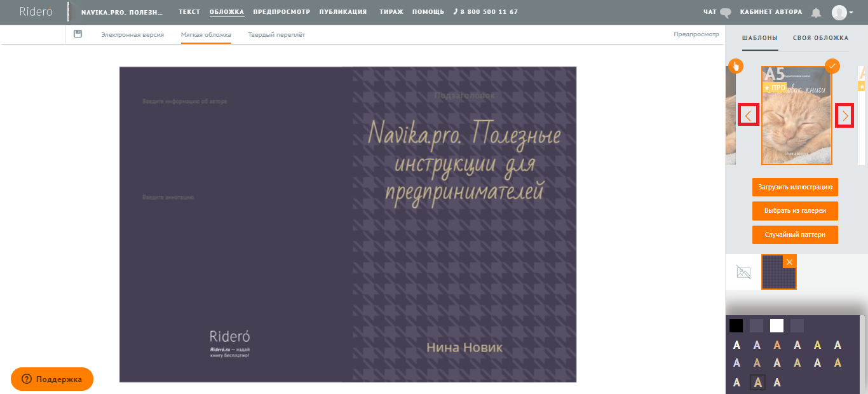Expand the user avatar dropdown menu
The image size is (868, 394).
click(x=843, y=12)
